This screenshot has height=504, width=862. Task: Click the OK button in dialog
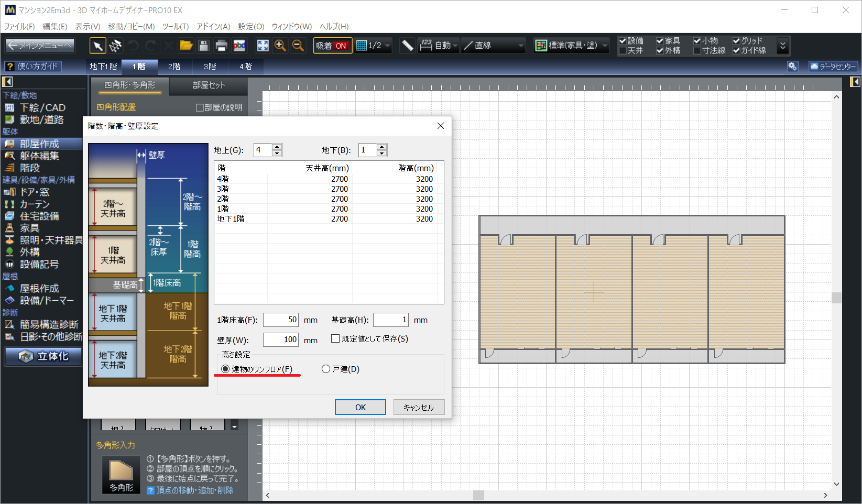[360, 407]
